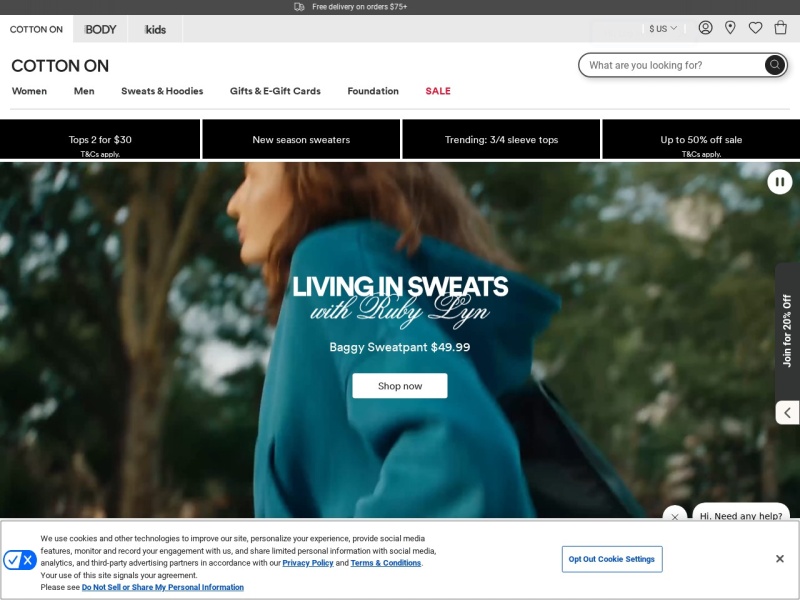Open the store locator pin icon
800x600 pixels.
730,28
